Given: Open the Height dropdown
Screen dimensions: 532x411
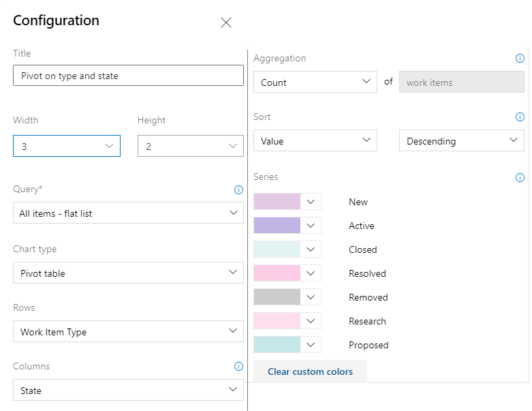Looking at the screenshot, I should (191, 146).
